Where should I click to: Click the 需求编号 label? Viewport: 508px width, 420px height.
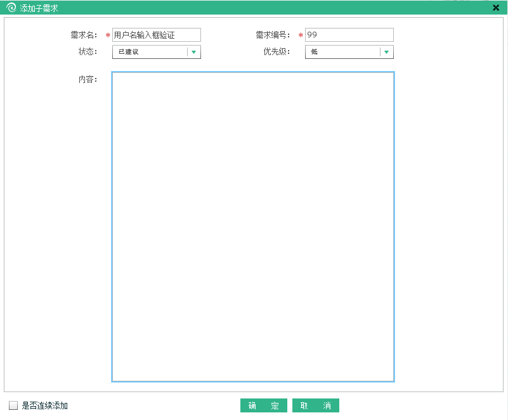click(273, 35)
